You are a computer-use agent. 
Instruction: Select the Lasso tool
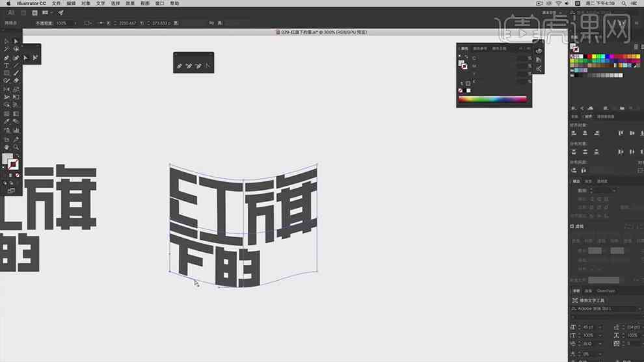click(16, 49)
